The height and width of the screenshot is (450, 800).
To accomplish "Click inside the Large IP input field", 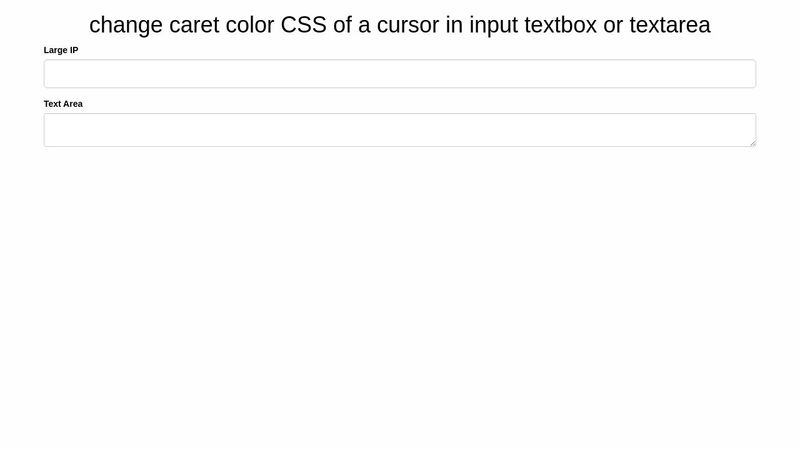I will (x=400, y=74).
